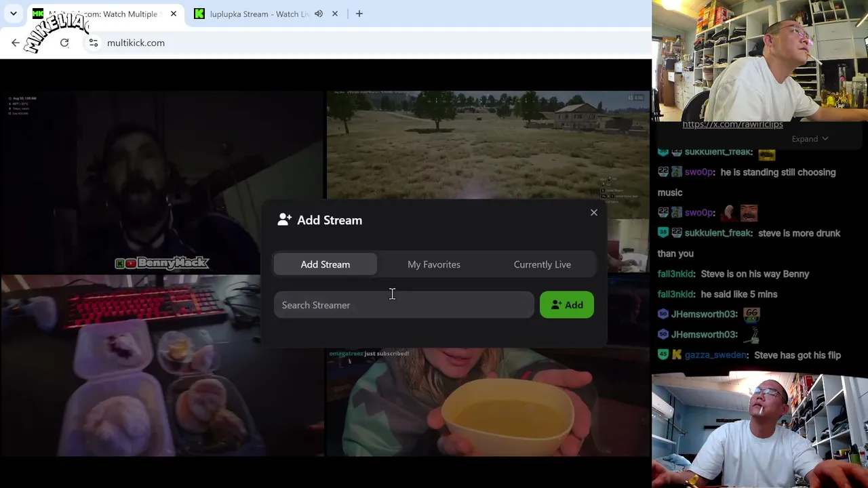Open a new browser tab

[359, 14]
